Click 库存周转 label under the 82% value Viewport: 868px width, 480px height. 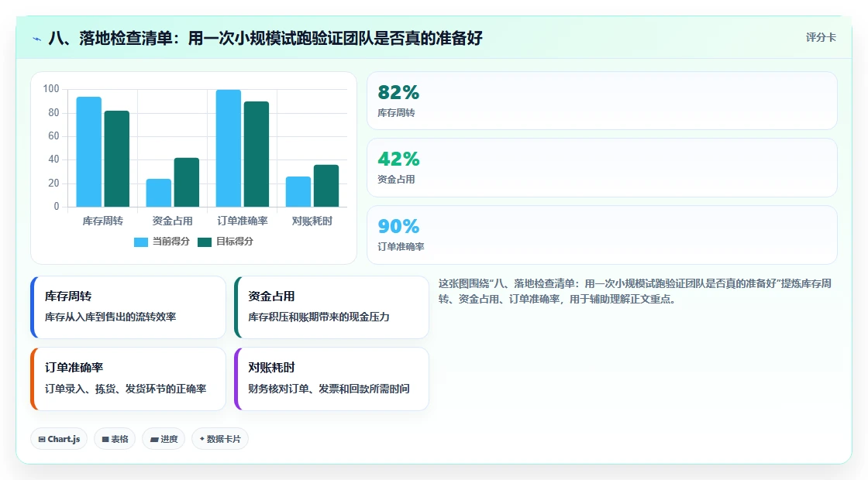click(x=396, y=113)
